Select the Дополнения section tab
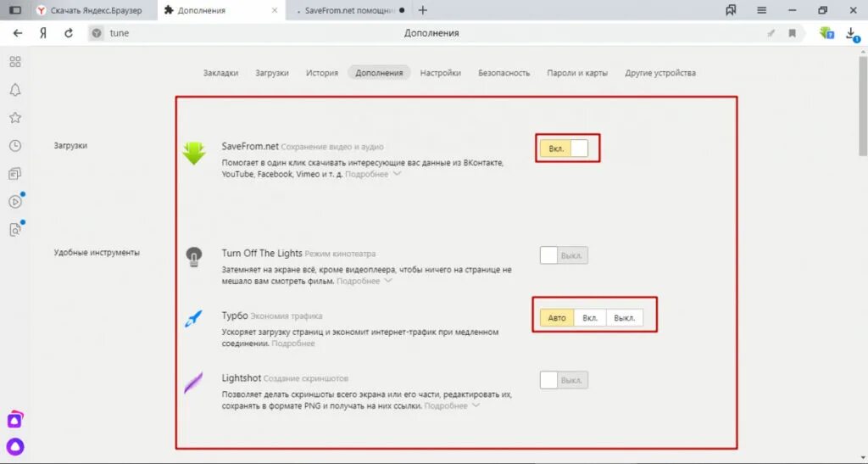Screen dimensions: 868x464 pyautogui.click(x=379, y=73)
